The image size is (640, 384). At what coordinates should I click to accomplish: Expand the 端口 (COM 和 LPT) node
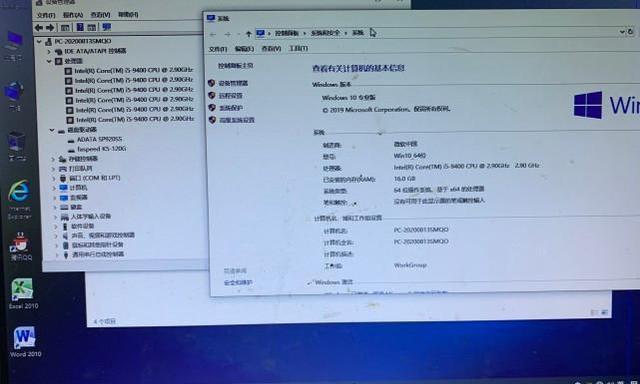(53, 178)
